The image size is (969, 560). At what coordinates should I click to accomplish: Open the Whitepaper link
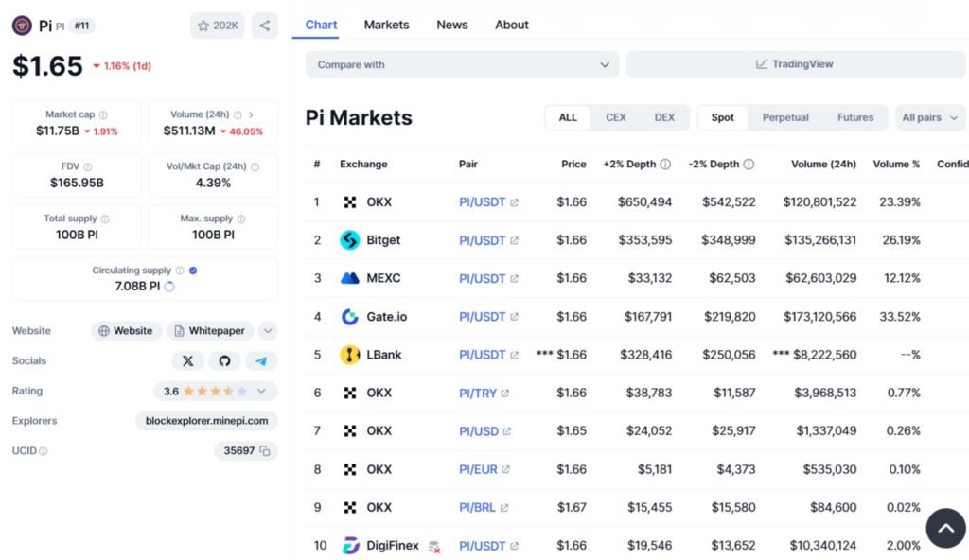(210, 331)
